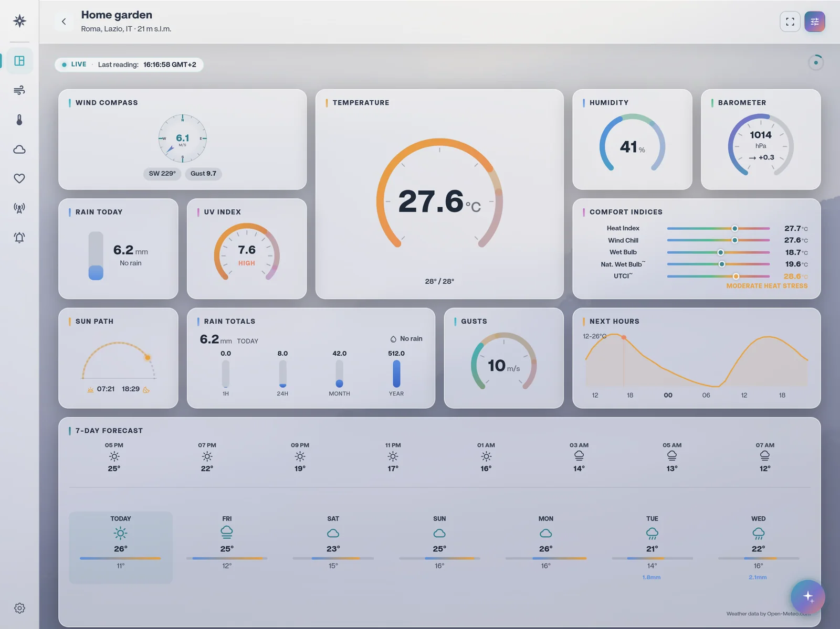Screen dimensions: 840x629
Task: Open the thermometer temperature section in sidebar
Action: click(19, 120)
